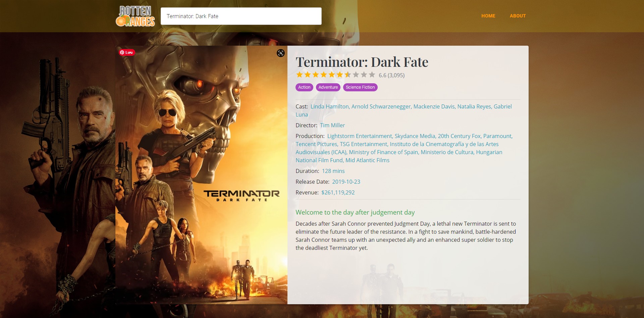Click the plot overview paragraph
This screenshot has height=318, width=644.
406,236
